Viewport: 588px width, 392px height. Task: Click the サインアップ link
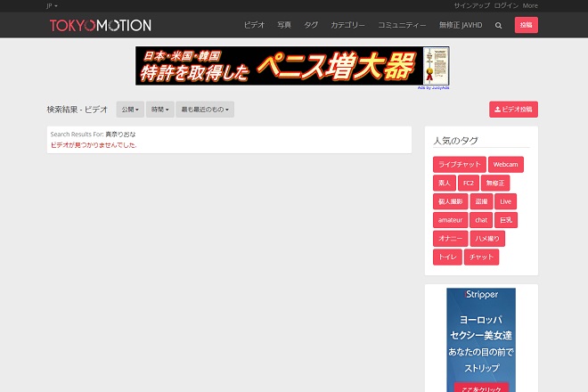tap(471, 5)
